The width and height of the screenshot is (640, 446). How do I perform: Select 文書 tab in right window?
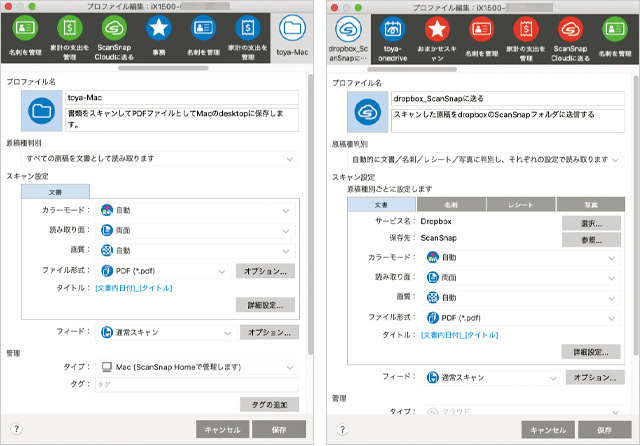tap(381, 204)
